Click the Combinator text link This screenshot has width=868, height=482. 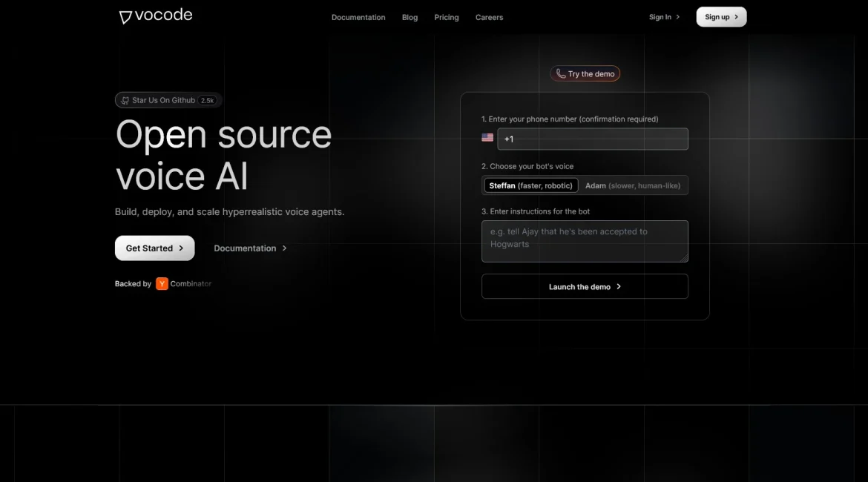(191, 284)
